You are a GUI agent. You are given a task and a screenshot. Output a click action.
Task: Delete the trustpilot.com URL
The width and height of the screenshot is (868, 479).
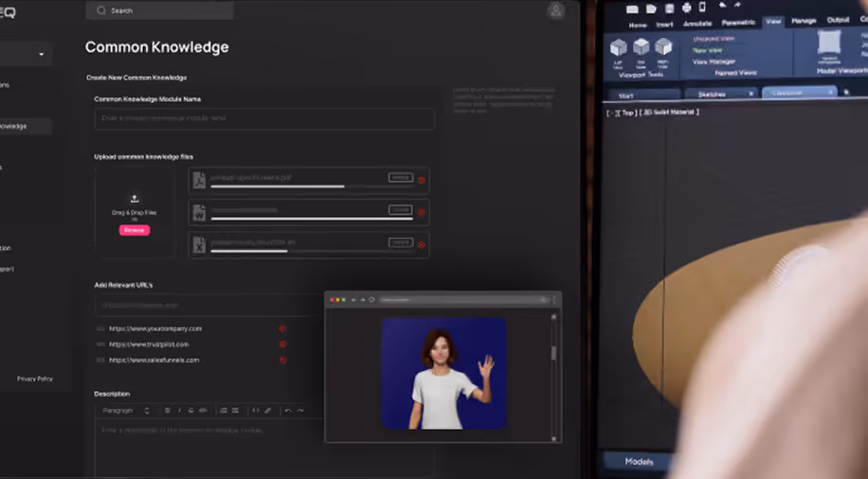[x=282, y=344]
